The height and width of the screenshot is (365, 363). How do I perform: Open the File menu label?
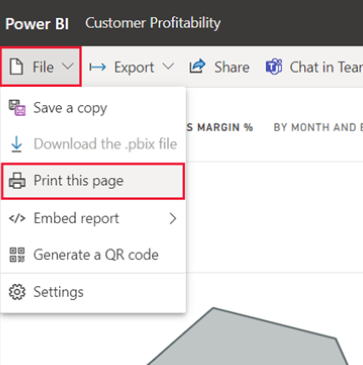[43, 67]
